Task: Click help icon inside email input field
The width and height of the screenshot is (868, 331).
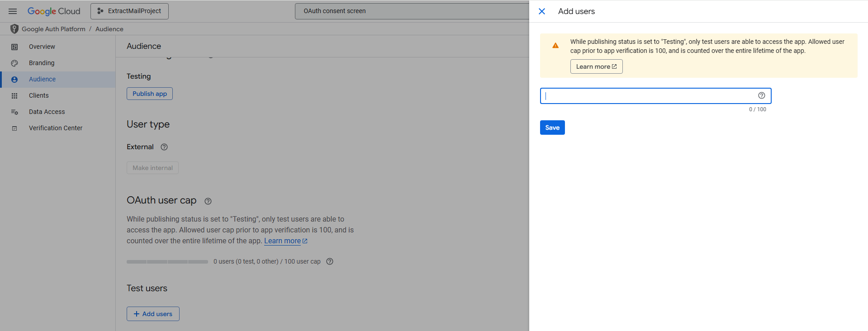Action: tap(762, 95)
